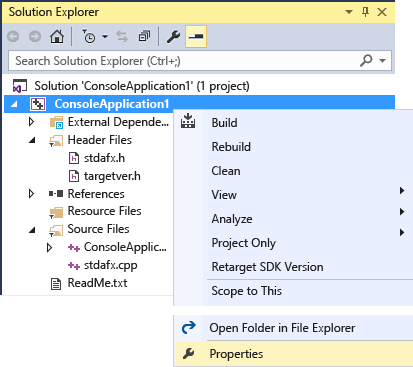Toggle Auto Hide pin of Solution Explorer

click(365, 12)
